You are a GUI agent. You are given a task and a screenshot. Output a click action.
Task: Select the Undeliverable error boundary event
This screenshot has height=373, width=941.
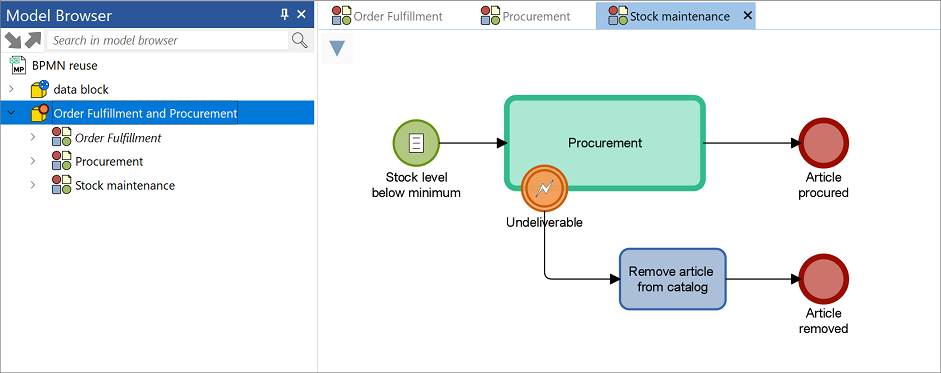[544, 189]
